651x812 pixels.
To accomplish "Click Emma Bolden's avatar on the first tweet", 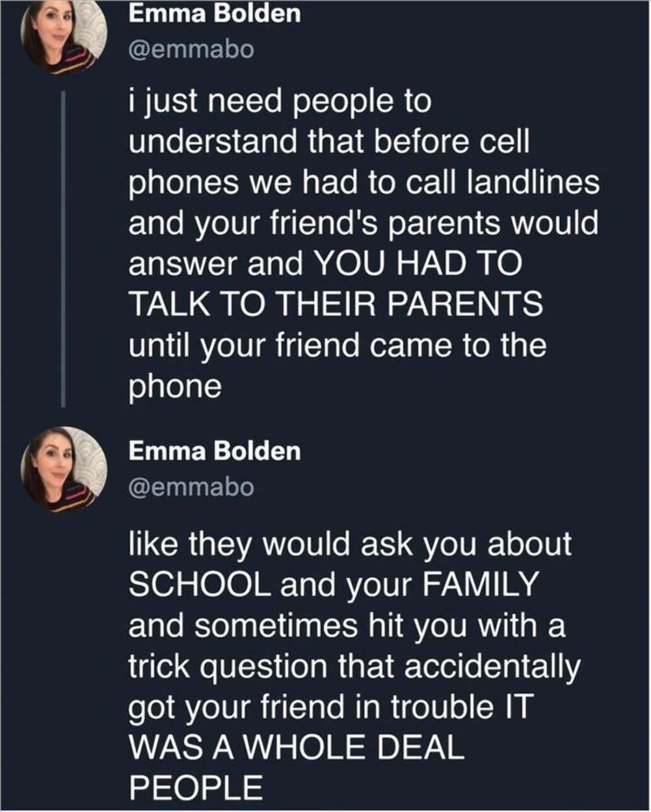I will (64, 36).
